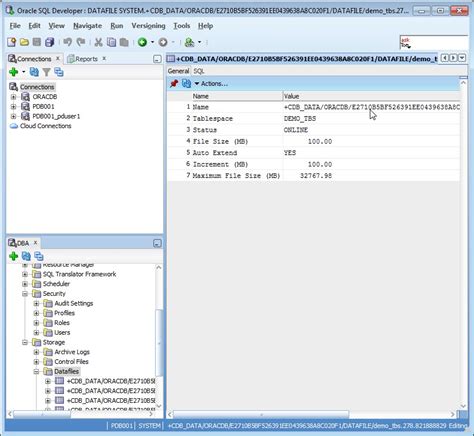Minimize the Connections panel
This screenshot has width=474, height=436.
point(157,59)
